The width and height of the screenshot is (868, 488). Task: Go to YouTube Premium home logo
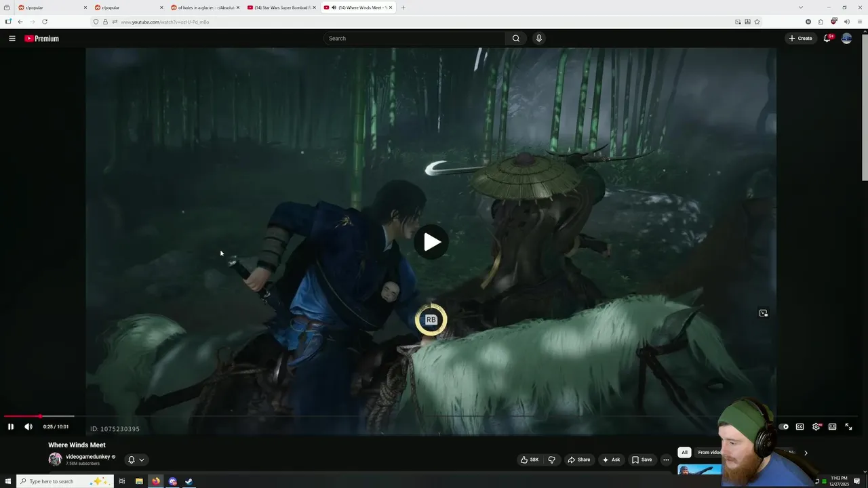pos(42,39)
